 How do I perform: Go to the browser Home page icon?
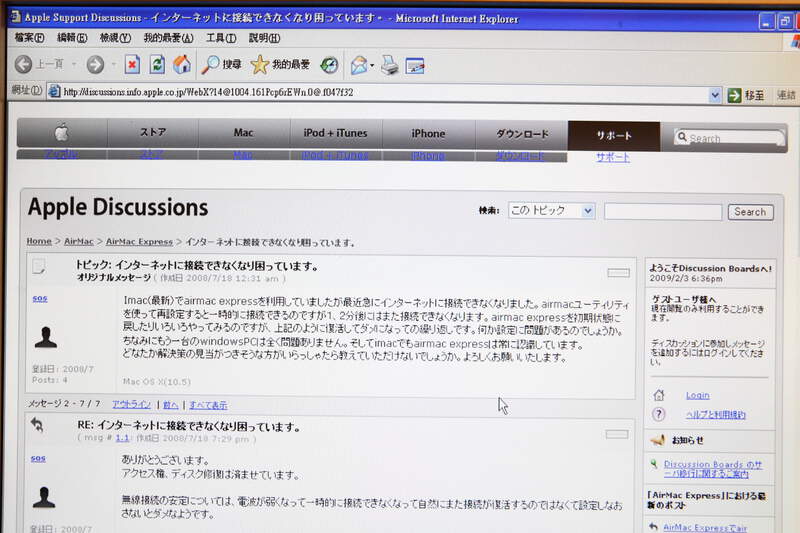pos(182,65)
